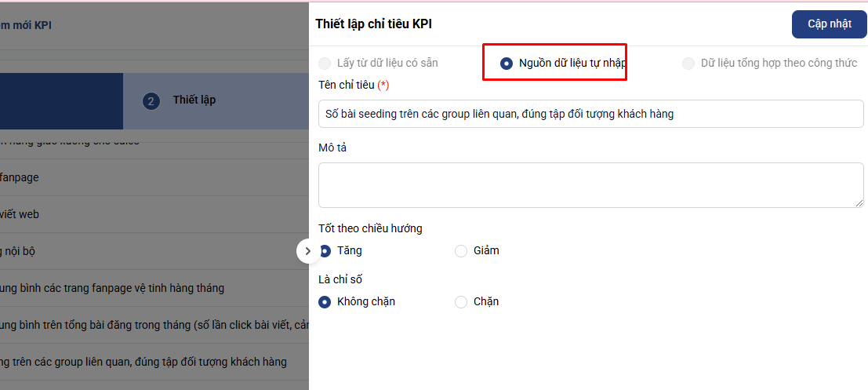The height and width of the screenshot is (390, 868).
Task: Choose 'Dữ liệu tổng hợp theo công thức' option
Action: click(688, 64)
